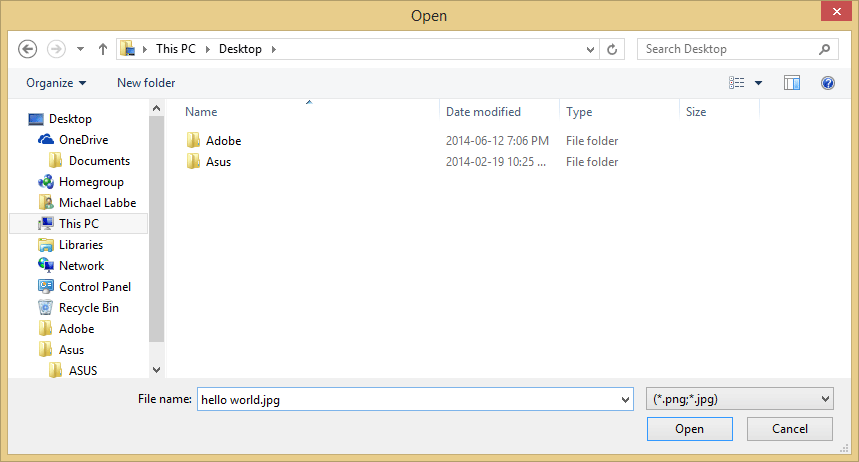Image resolution: width=859 pixels, height=462 pixels.
Task: Open the File name history dropdown
Action: click(625, 399)
